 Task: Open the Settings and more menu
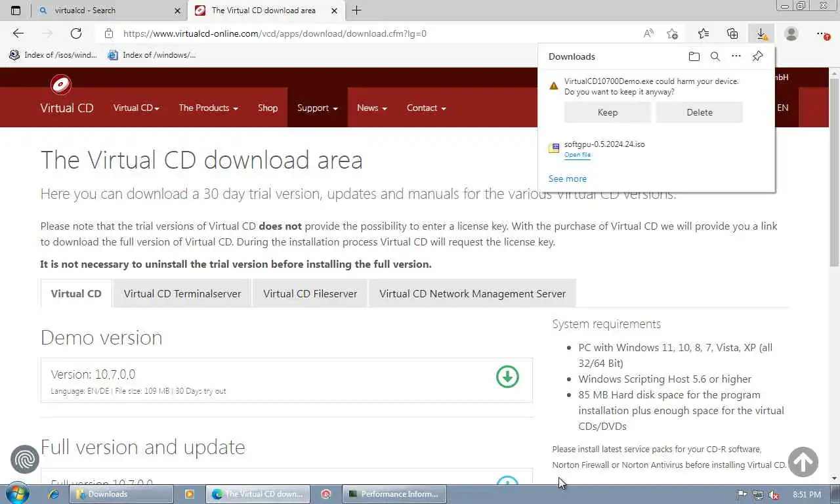822,33
